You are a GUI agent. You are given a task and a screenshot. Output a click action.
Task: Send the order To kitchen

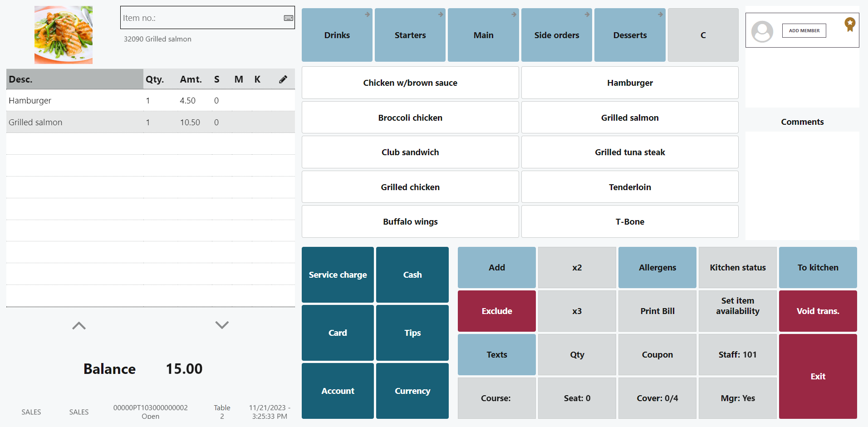click(818, 267)
